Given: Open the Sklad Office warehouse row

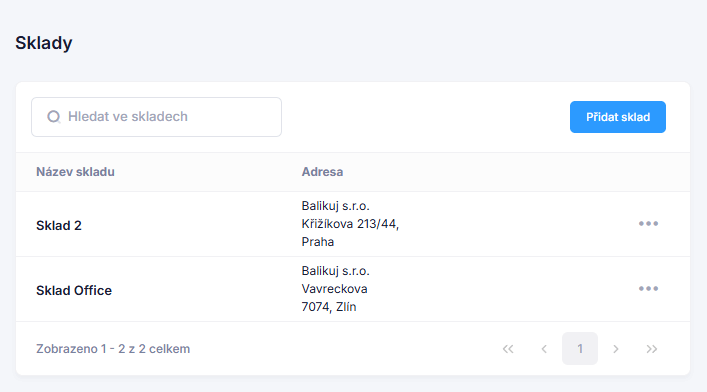Looking at the screenshot, I should 353,289.
